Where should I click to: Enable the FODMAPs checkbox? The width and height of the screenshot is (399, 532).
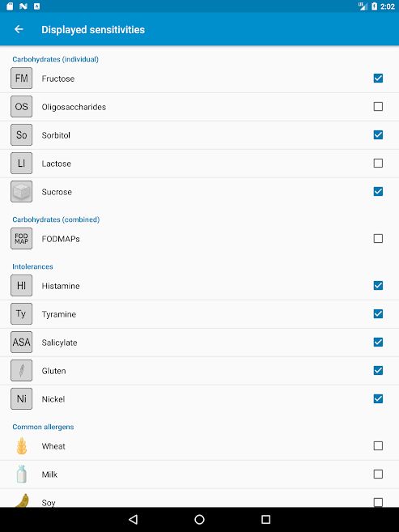(x=378, y=239)
